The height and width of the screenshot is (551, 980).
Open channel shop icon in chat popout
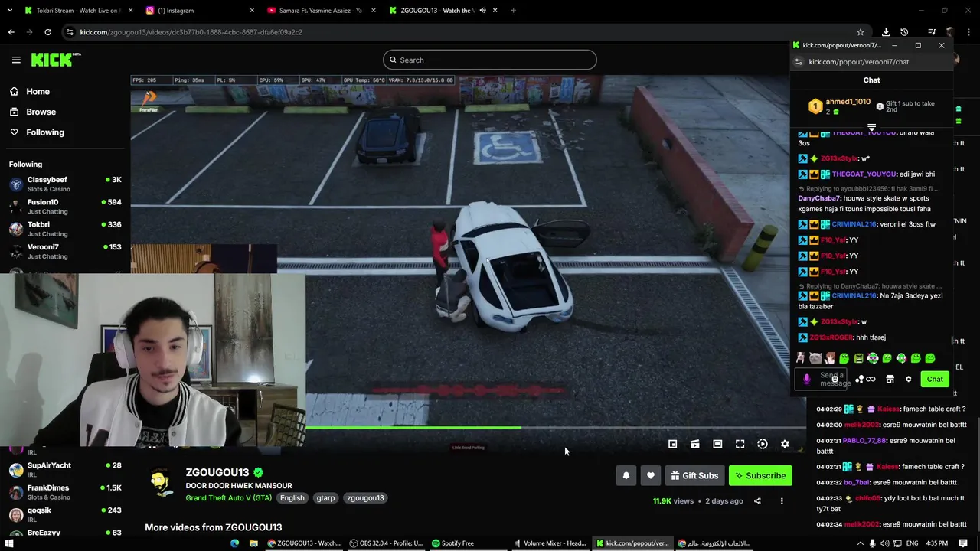[890, 380]
